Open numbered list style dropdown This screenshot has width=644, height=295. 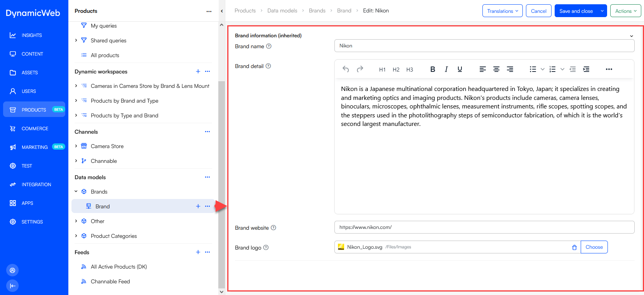coord(562,69)
